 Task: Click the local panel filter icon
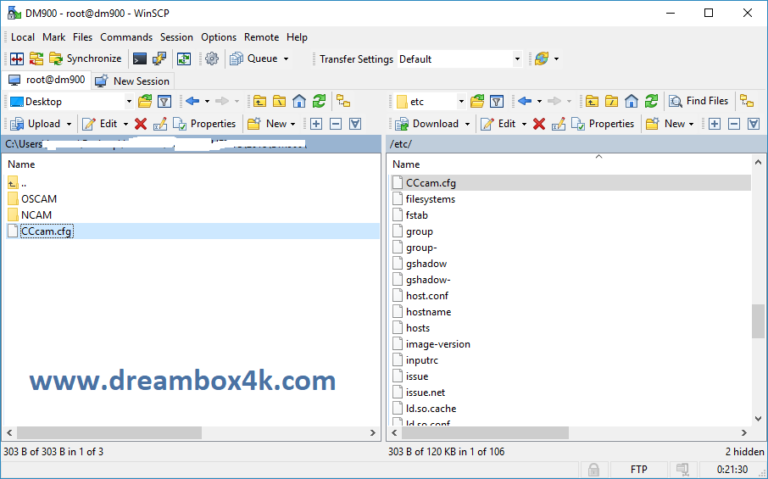[164, 101]
